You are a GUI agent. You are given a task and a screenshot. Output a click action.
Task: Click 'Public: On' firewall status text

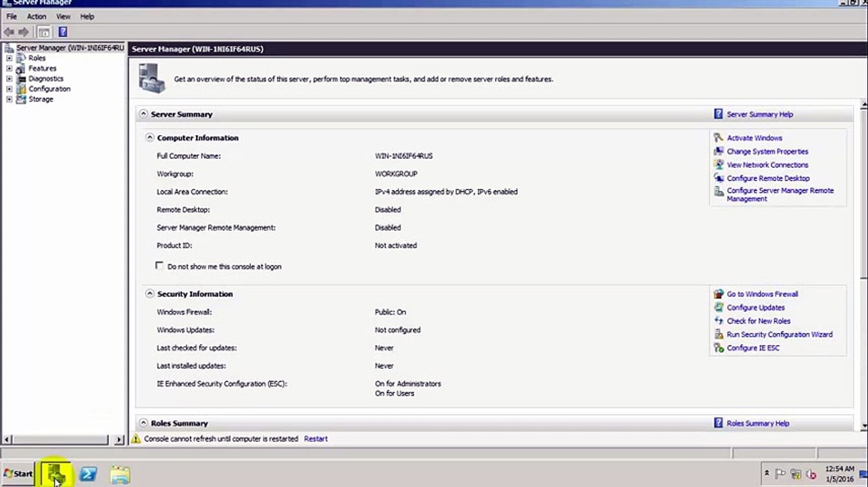pyautogui.click(x=390, y=312)
